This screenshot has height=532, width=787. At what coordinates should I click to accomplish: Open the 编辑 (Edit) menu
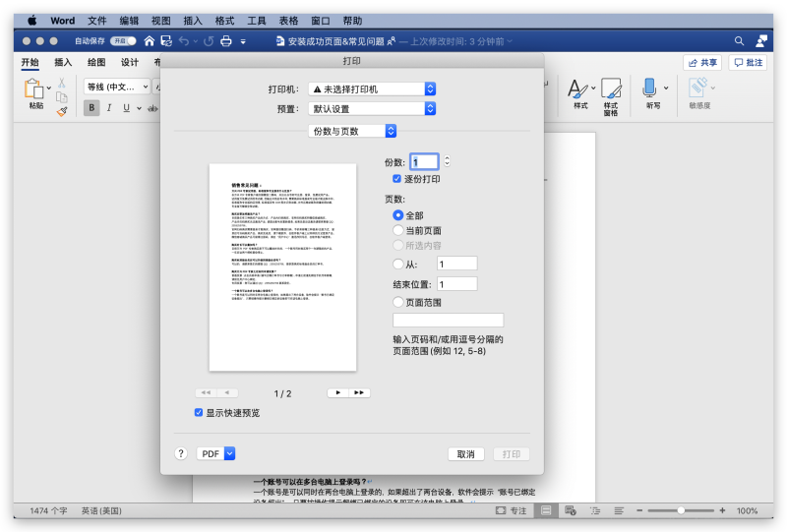pyautogui.click(x=129, y=21)
